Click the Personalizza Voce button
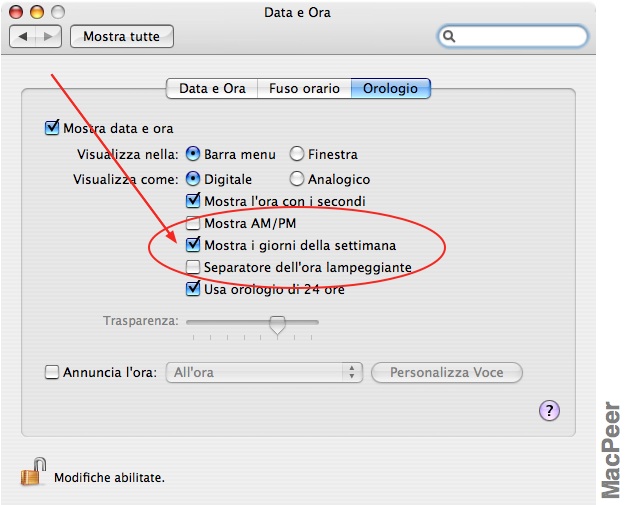The width and height of the screenshot is (625, 505). [x=447, y=372]
